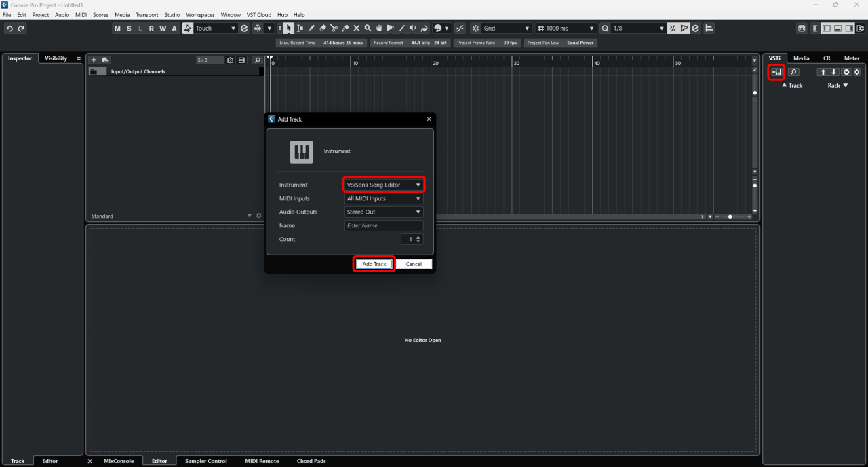Open the Transport menu
This screenshot has width=868, height=467.
click(146, 14)
